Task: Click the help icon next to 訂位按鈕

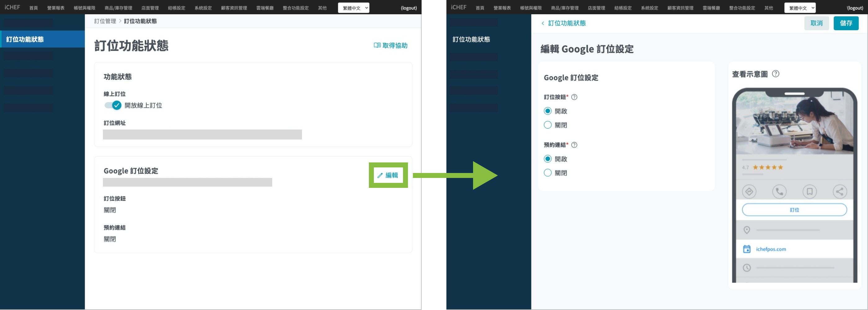Action: [x=574, y=97]
